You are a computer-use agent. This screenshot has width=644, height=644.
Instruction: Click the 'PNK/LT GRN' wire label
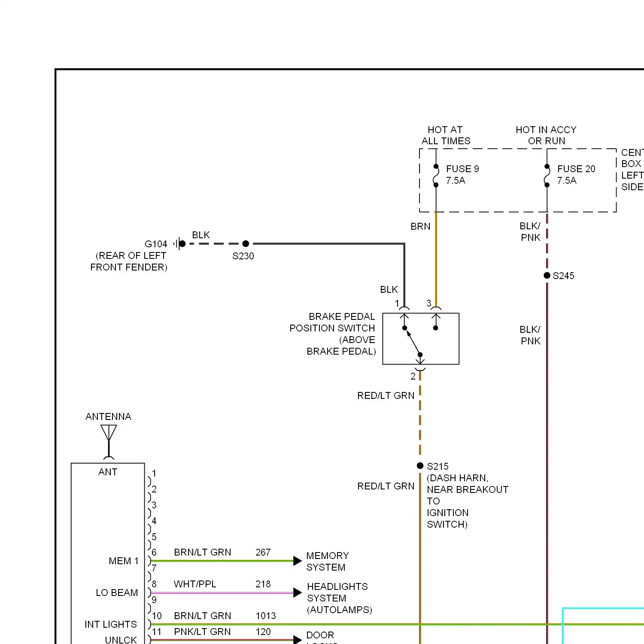[202, 632]
